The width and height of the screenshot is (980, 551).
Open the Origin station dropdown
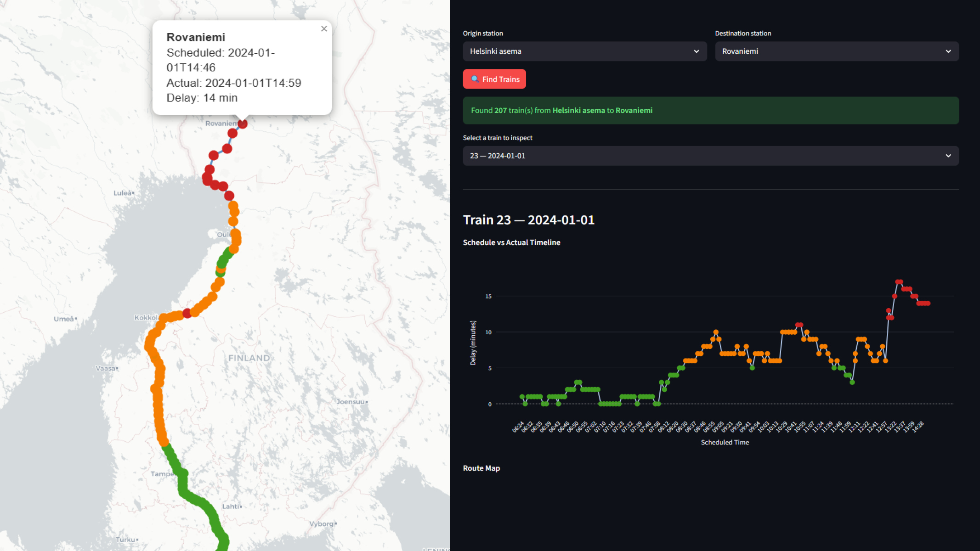[585, 51]
